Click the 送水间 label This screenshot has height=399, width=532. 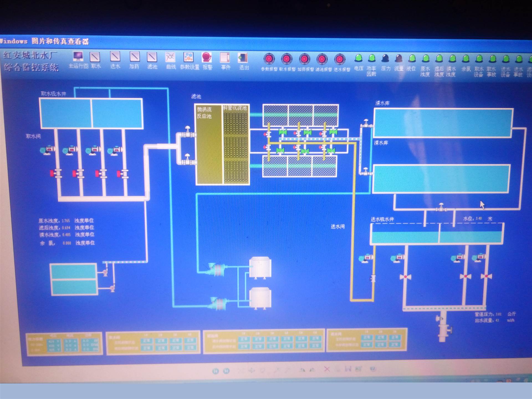point(337,226)
